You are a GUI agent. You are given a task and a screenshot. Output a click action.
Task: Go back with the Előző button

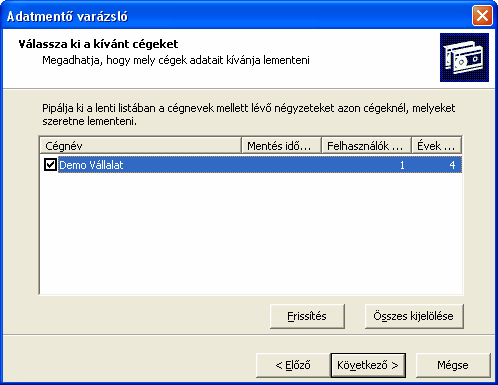[x=293, y=365]
